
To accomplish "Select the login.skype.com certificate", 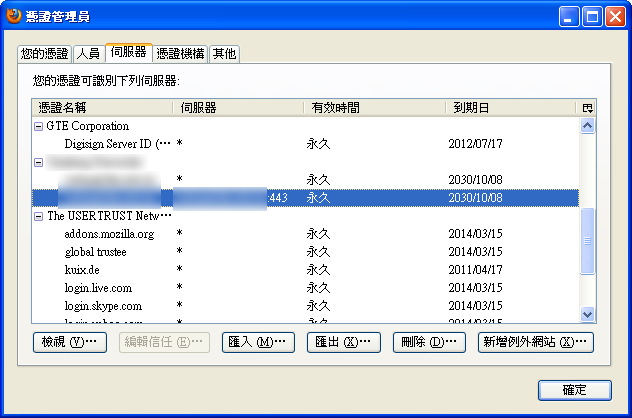I will tap(305, 306).
